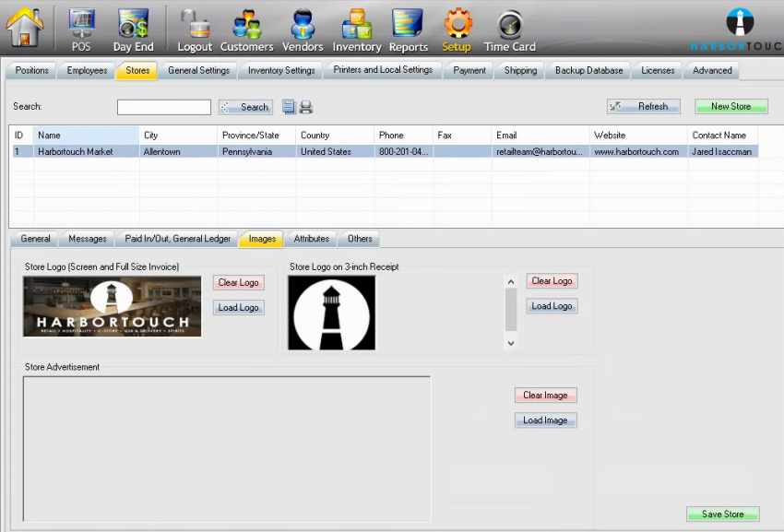Click scrollbar down arrow beside receipt logo

pos(511,343)
